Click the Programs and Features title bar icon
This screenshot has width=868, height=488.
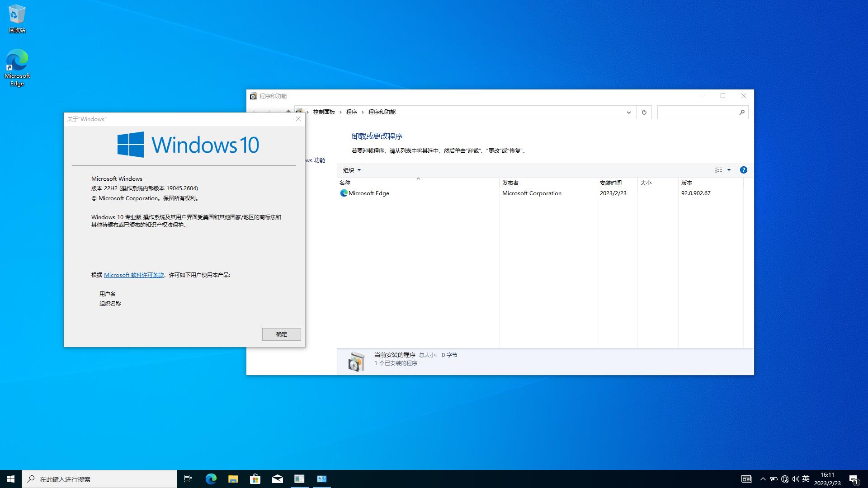(253, 96)
